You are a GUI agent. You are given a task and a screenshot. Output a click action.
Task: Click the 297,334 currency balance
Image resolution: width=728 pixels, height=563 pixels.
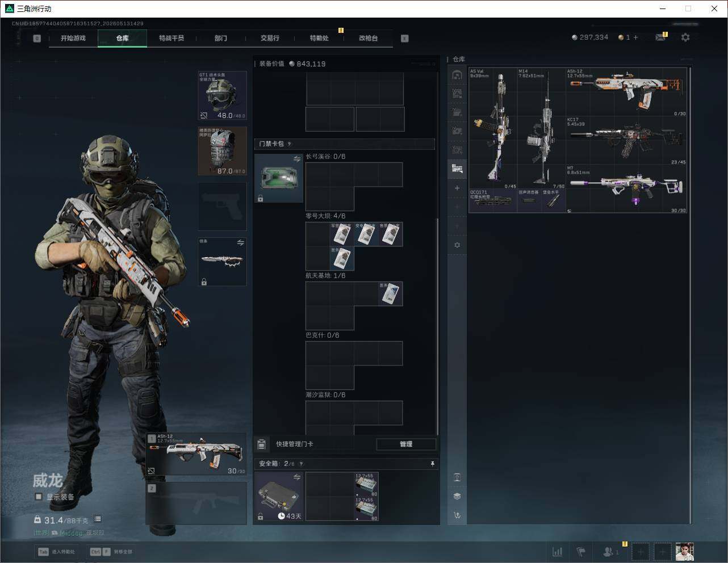tap(590, 37)
